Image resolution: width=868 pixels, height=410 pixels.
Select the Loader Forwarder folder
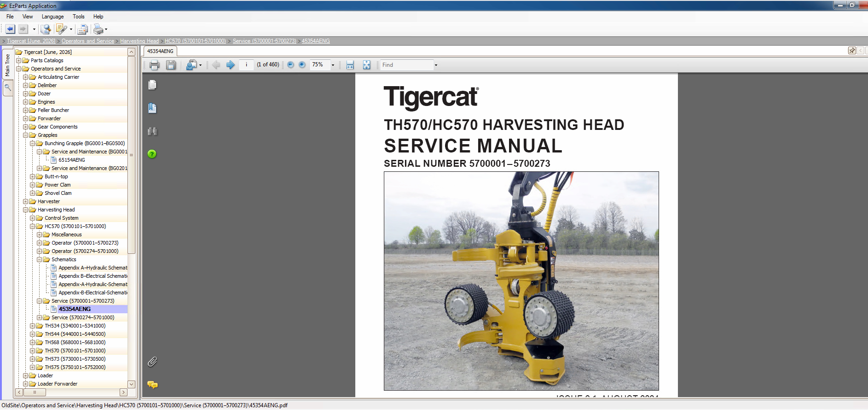tap(58, 384)
